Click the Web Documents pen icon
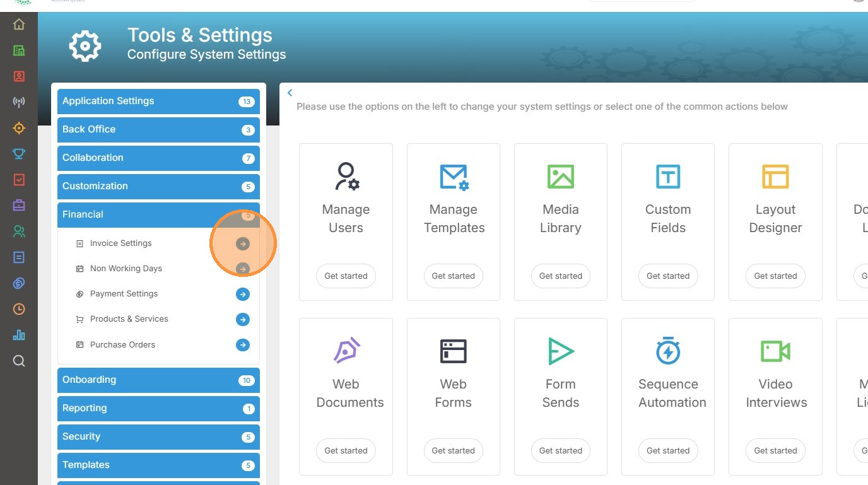This screenshot has width=868, height=485. [346, 351]
